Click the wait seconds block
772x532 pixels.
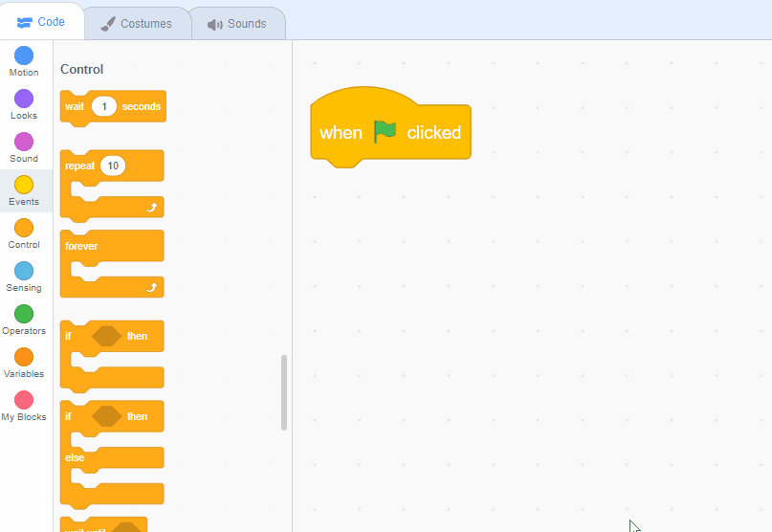(x=113, y=108)
